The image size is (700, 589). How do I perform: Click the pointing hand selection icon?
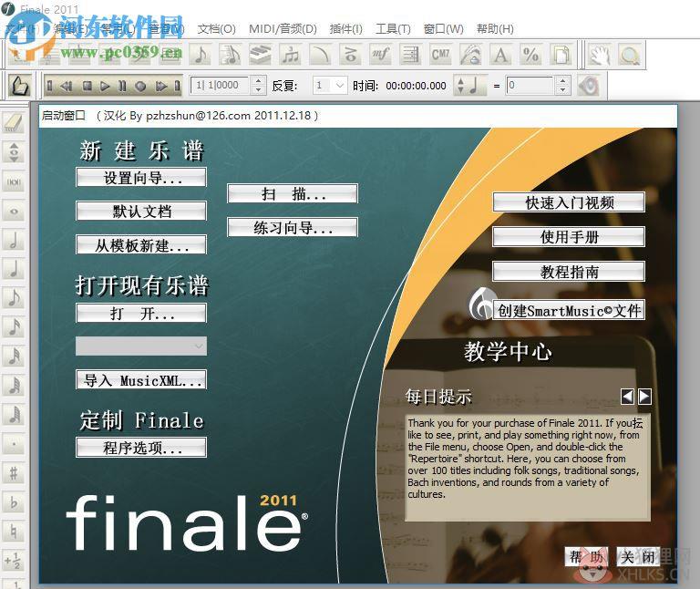tap(20, 86)
